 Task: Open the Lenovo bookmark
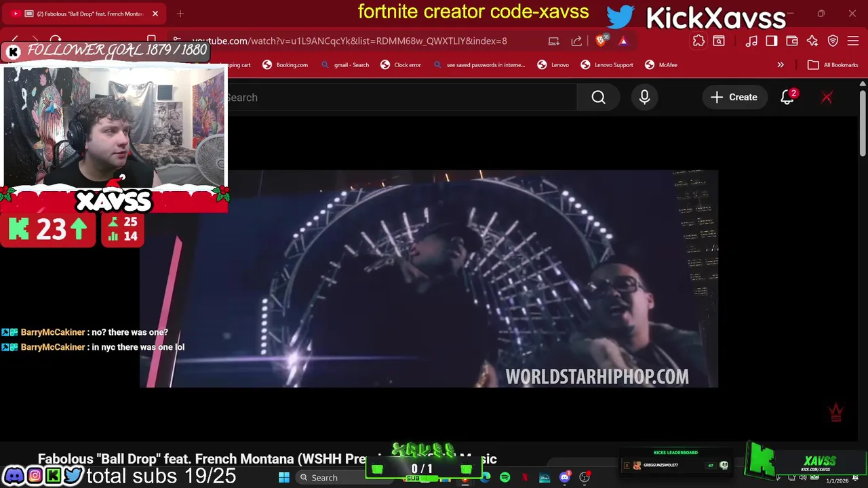(x=553, y=65)
